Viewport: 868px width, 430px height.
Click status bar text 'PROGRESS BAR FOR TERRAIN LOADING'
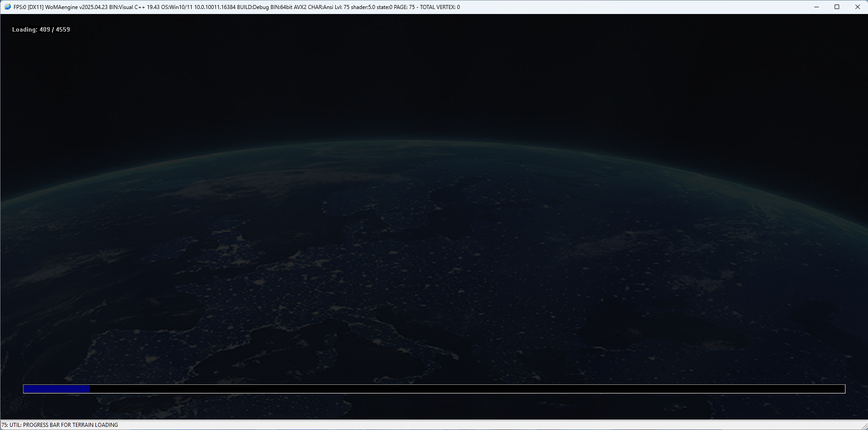click(x=70, y=425)
